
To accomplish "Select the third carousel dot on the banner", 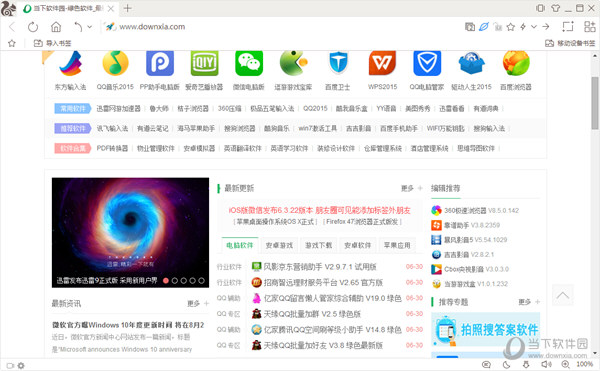I will pos(184,280).
